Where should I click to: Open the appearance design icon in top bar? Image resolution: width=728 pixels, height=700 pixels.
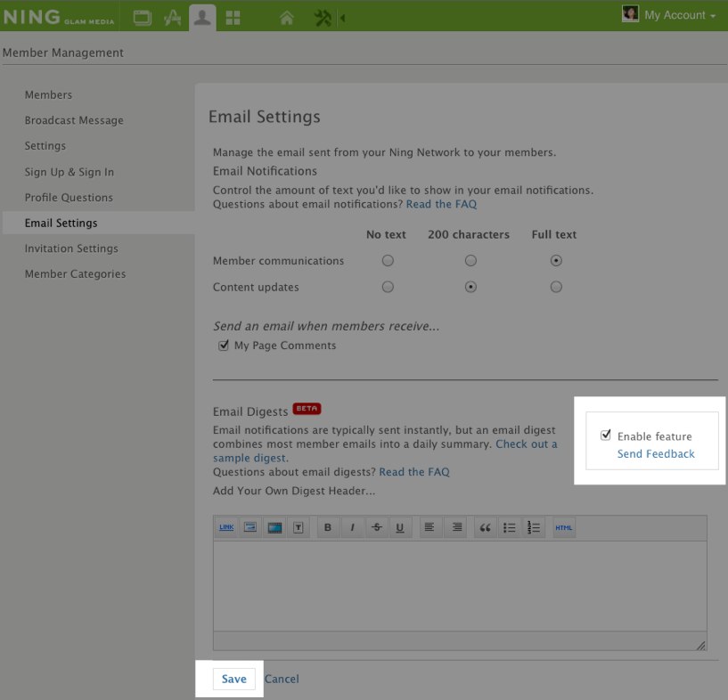pyautogui.click(x=172, y=18)
